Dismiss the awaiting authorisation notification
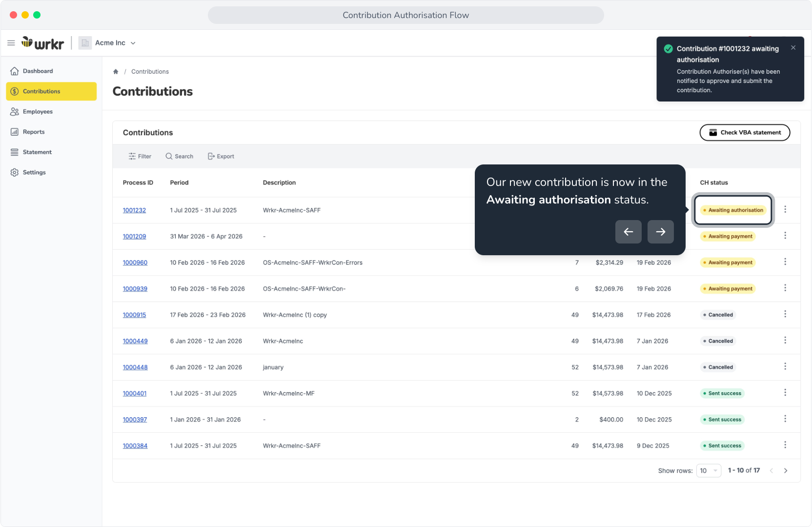Viewport: 812px width, 527px height. [x=793, y=48]
